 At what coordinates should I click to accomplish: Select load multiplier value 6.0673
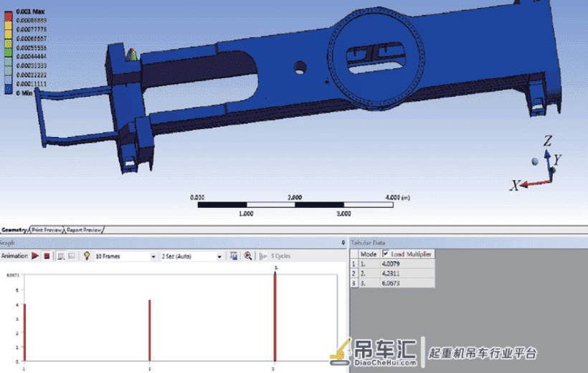coord(391,283)
